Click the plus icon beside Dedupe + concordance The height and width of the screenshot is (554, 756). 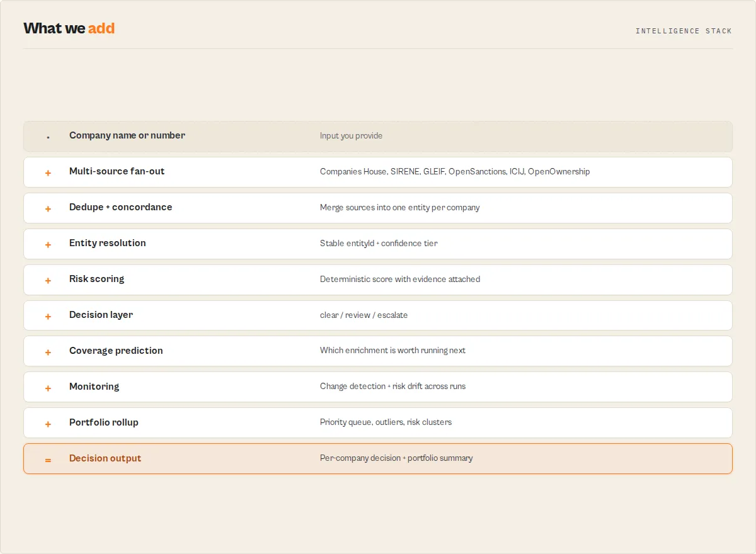48,208
